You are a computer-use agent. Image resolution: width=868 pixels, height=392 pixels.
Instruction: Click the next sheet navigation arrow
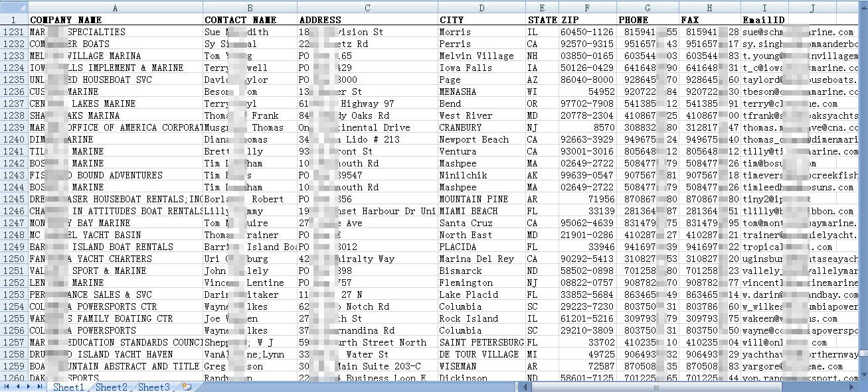coord(29,386)
